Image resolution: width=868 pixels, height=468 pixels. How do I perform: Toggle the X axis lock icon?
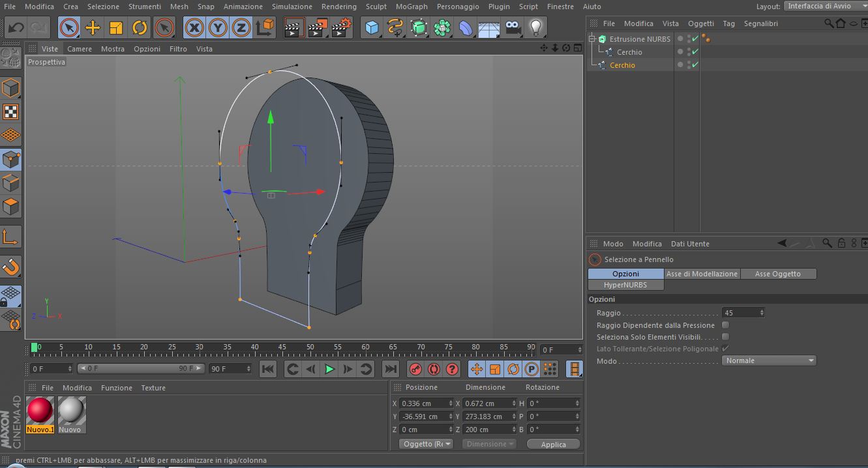coord(194,27)
